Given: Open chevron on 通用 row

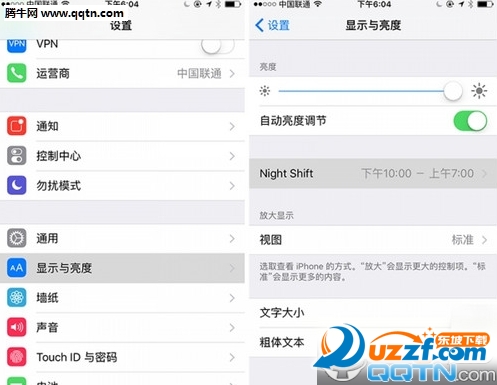Looking at the screenshot, I should (x=232, y=239).
